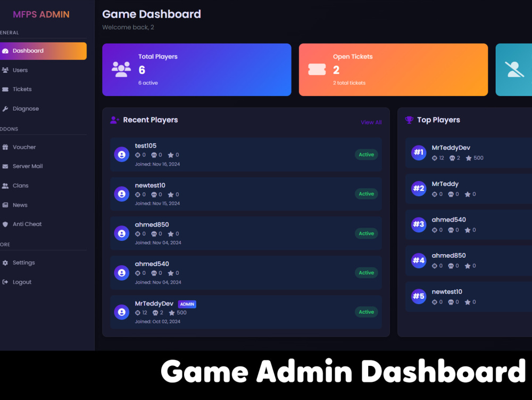Click the Settings gear icon
The image size is (532, 400).
click(x=5, y=263)
